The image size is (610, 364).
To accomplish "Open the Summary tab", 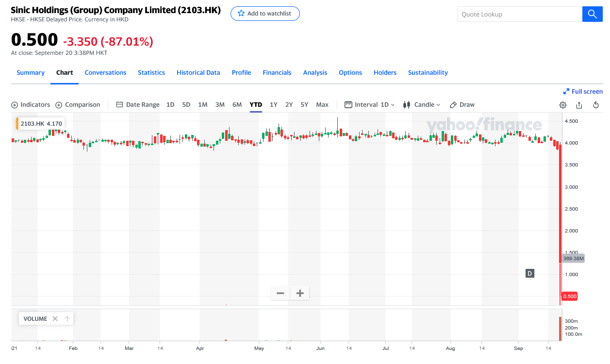I will tap(31, 72).
